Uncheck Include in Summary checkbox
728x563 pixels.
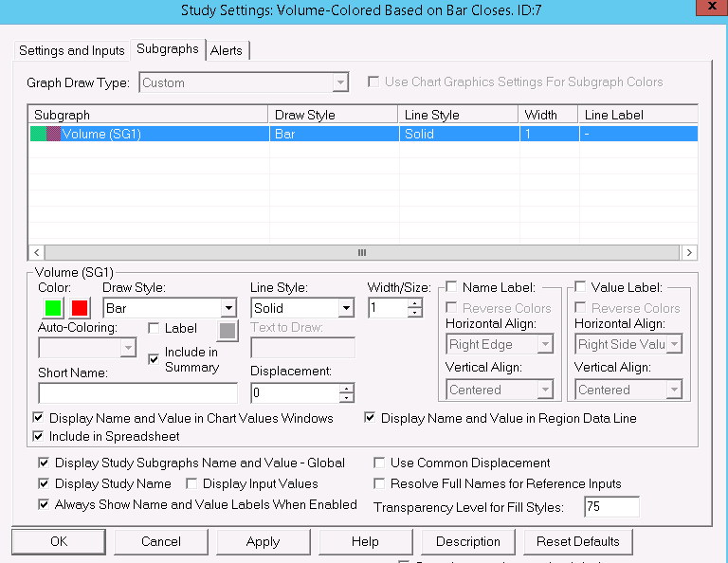click(x=155, y=359)
